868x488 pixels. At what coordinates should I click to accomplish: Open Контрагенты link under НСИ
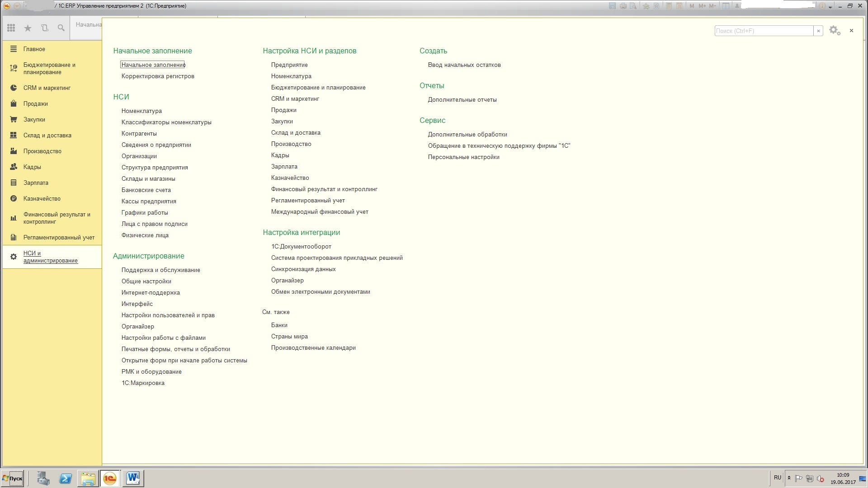[139, 133]
